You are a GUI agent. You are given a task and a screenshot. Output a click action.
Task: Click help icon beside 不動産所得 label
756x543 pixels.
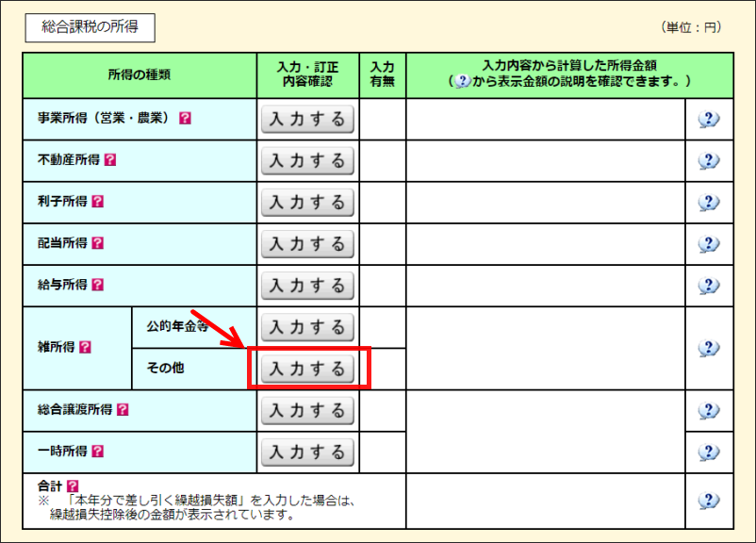coord(110,160)
